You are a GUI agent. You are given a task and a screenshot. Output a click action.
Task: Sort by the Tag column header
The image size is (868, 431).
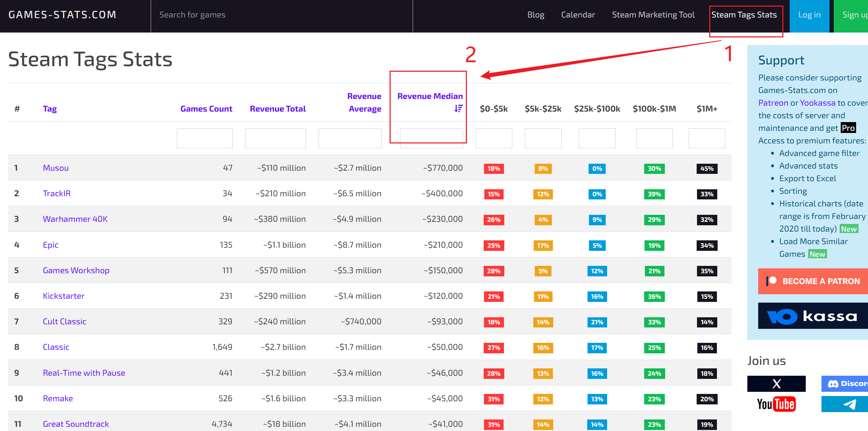pyautogui.click(x=50, y=109)
